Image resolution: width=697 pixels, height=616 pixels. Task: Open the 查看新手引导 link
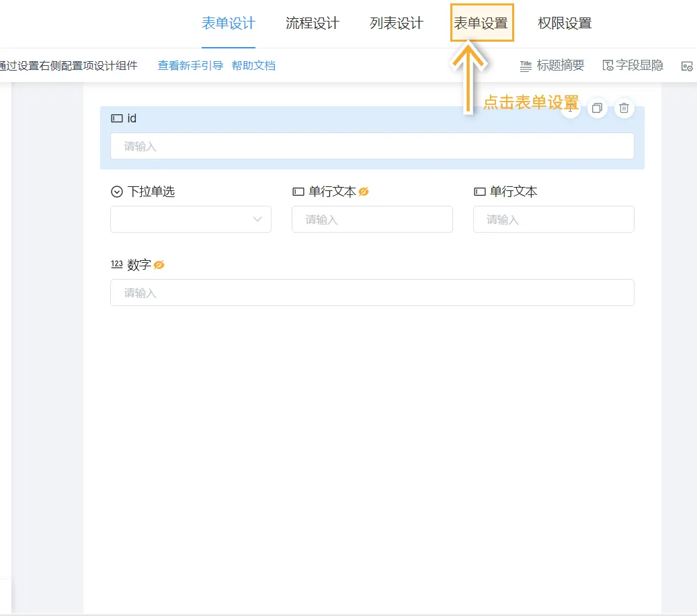(190, 65)
